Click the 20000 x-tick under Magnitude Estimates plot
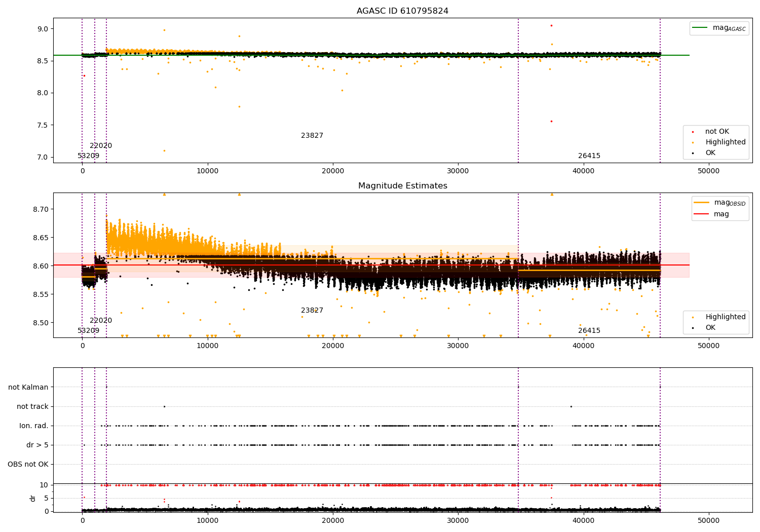This screenshot has width=760, height=532. pyautogui.click(x=333, y=346)
